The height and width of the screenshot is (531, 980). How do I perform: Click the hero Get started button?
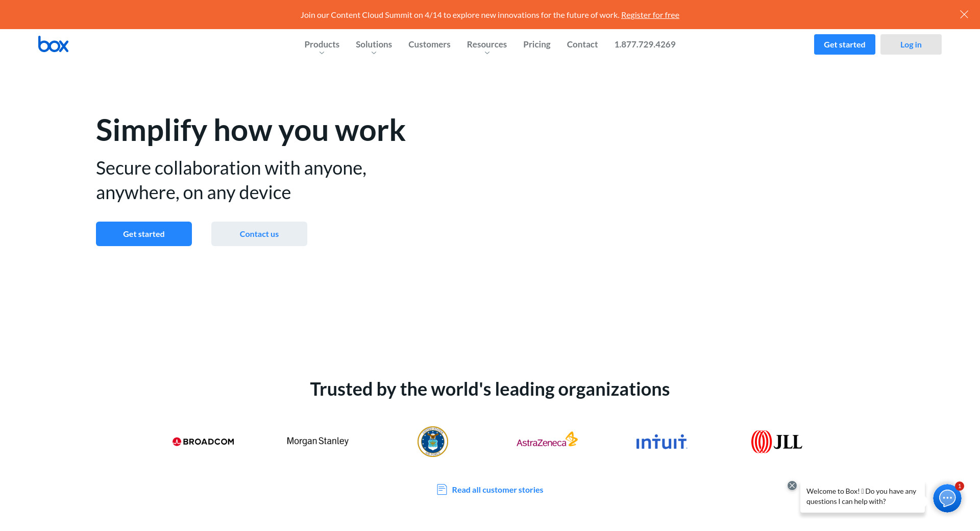[144, 234]
